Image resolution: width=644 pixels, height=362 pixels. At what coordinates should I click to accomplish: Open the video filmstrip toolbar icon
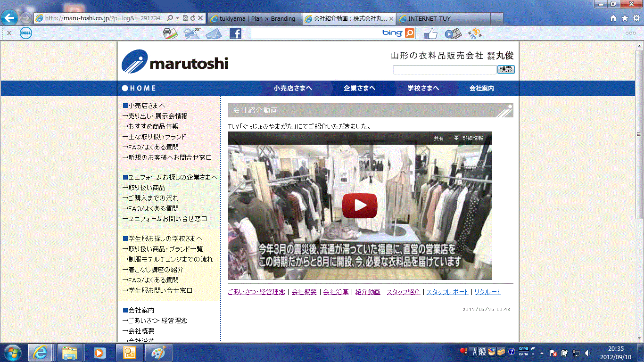point(453,33)
